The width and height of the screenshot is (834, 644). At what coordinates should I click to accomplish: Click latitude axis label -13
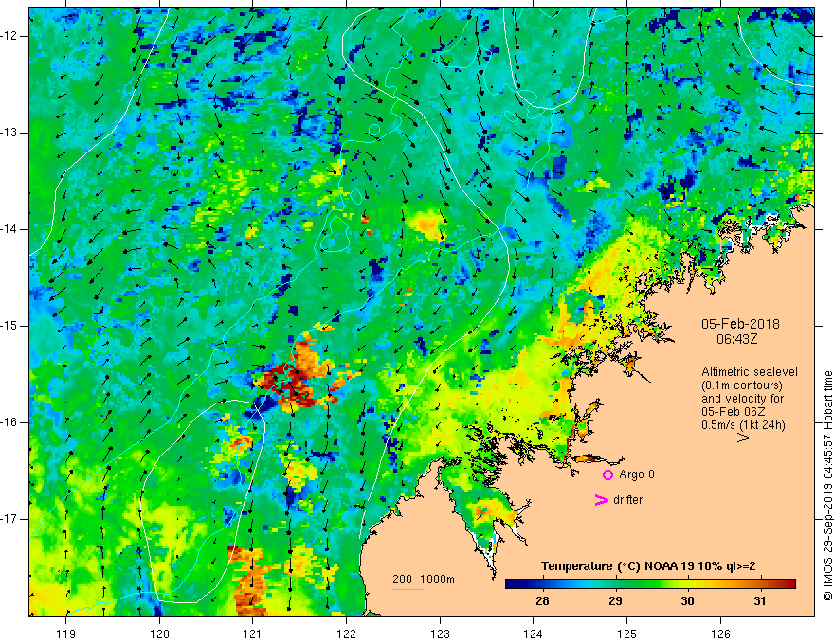pyautogui.click(x=9, y=133)
